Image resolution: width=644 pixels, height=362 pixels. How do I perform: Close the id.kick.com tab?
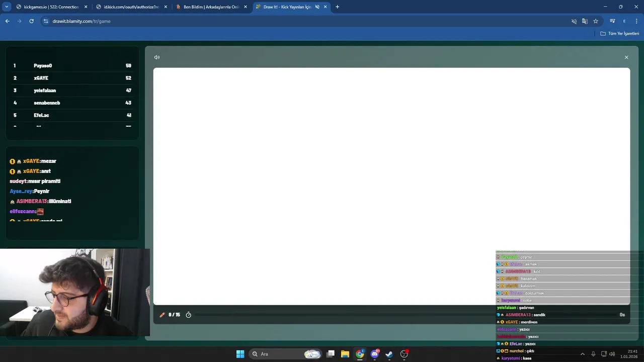tap(166, 7)
